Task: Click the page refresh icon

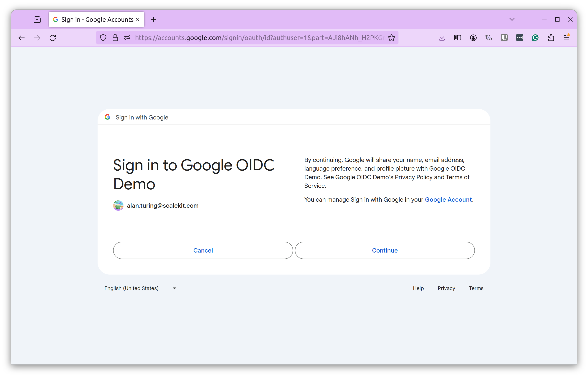Action: coord(53,38)
